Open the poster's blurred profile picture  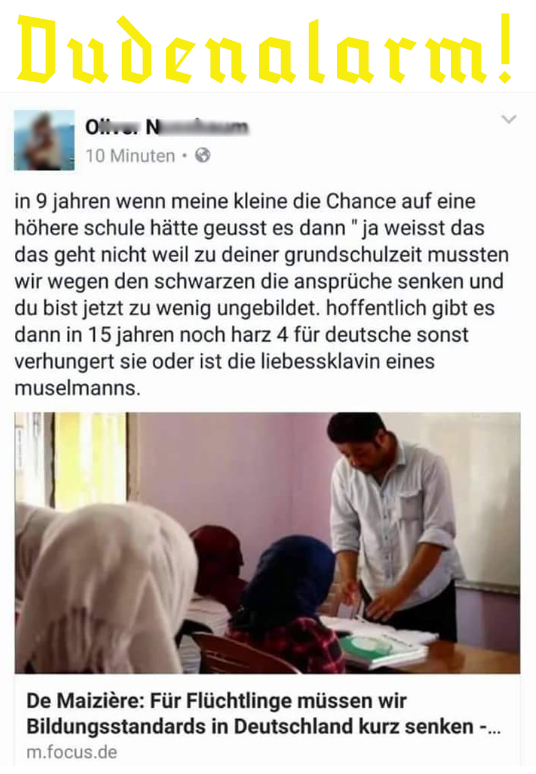tap(44, 140)
